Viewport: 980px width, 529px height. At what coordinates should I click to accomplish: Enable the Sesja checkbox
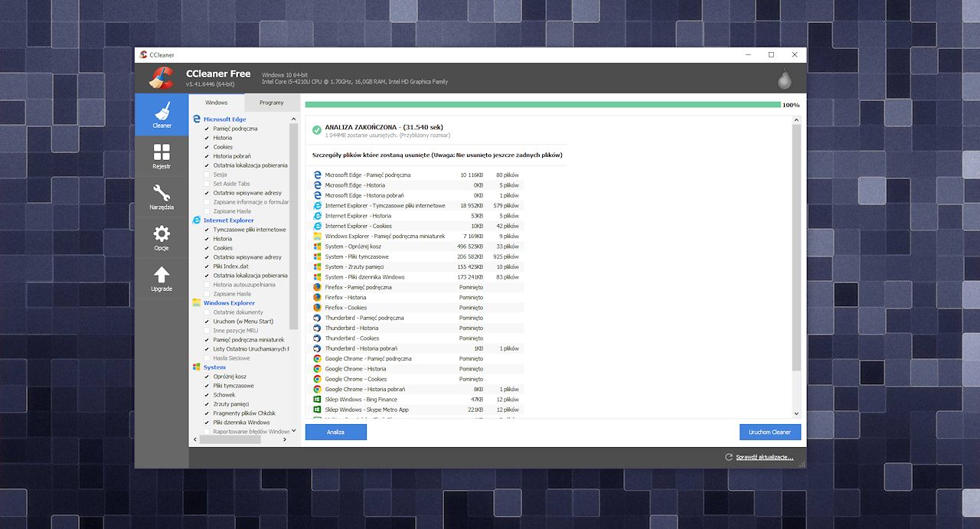207,175
